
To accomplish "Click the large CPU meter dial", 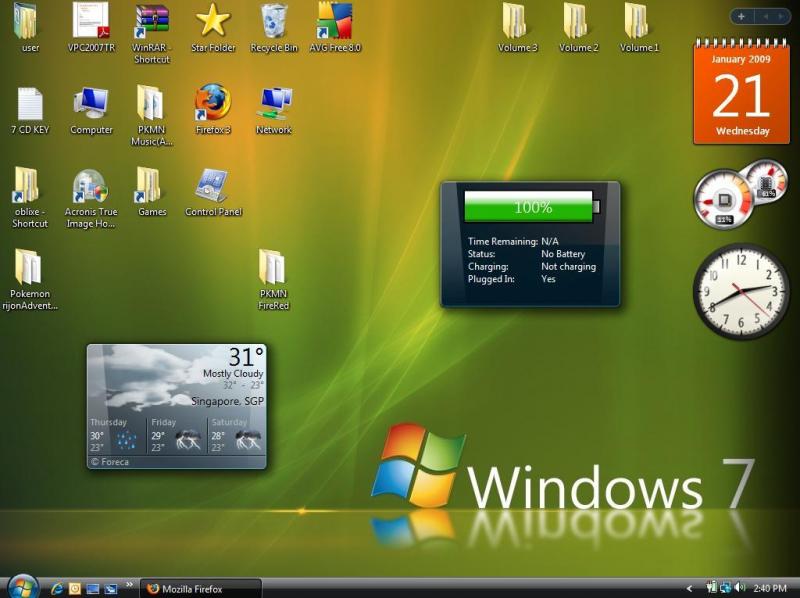I will (x=723, y=200).
